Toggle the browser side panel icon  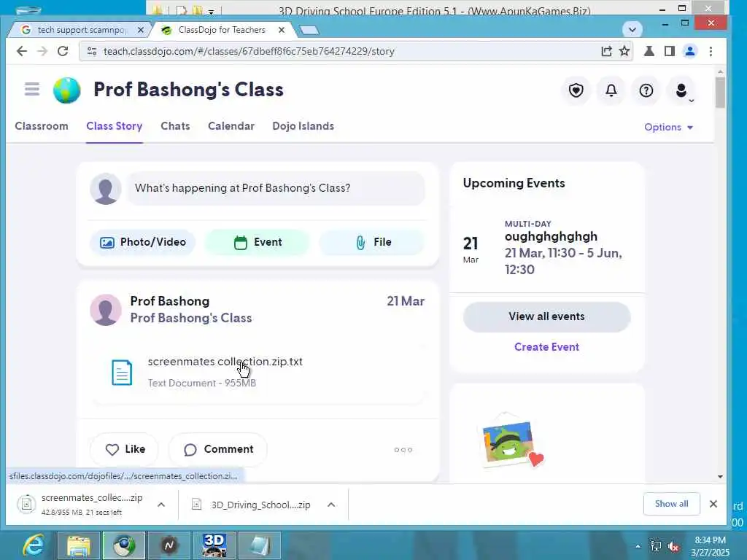(670, 51)
